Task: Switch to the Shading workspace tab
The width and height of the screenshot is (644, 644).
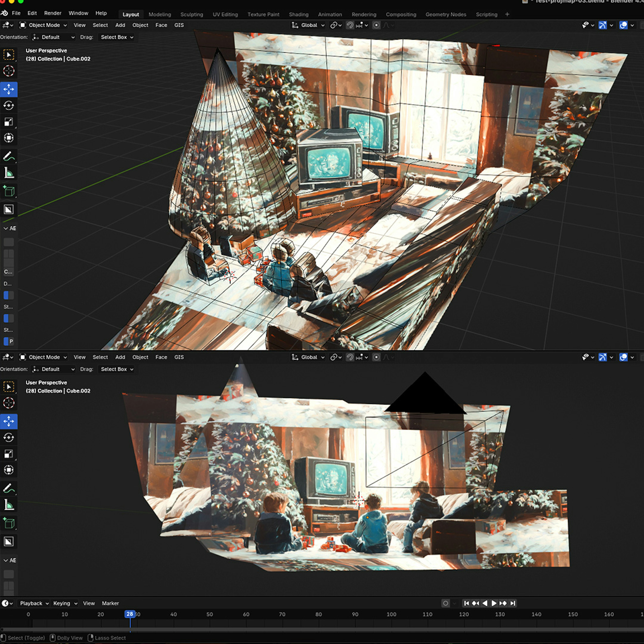Action: (x=298, y=14)
